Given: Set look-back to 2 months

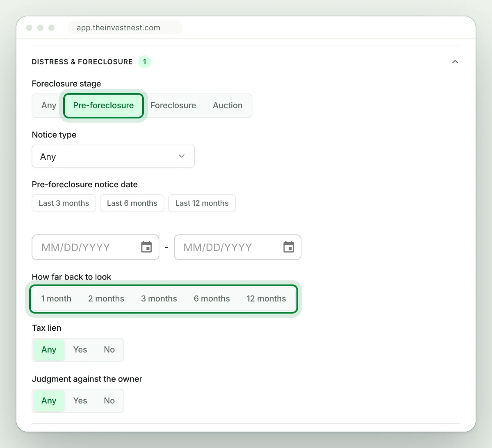Looking at the screenshot, I should click(106, 299).
